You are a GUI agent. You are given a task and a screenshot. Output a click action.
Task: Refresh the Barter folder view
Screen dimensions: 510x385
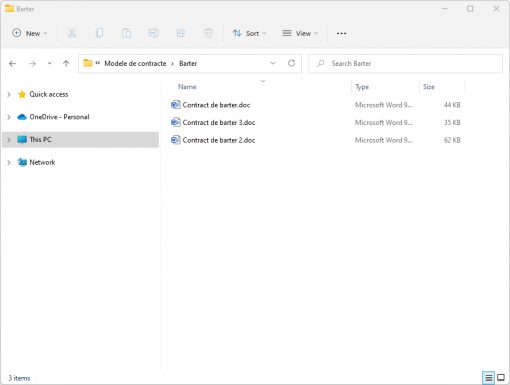coord(292,63)
